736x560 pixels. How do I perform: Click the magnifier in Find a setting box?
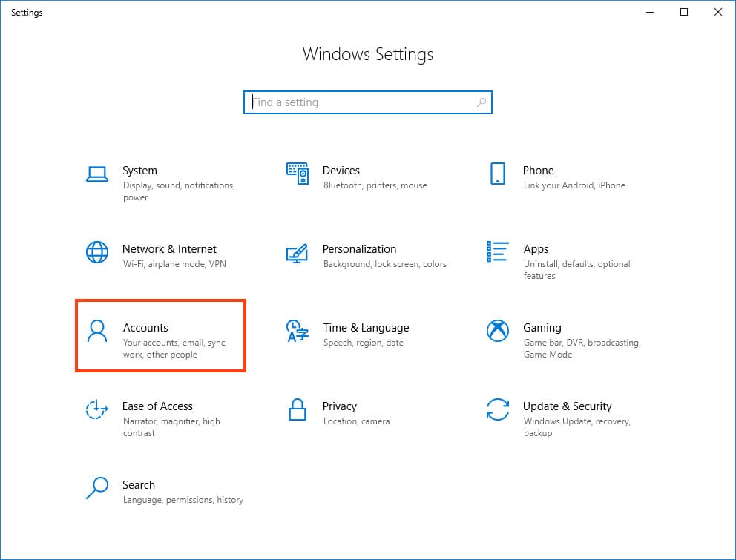coord(481,102)
